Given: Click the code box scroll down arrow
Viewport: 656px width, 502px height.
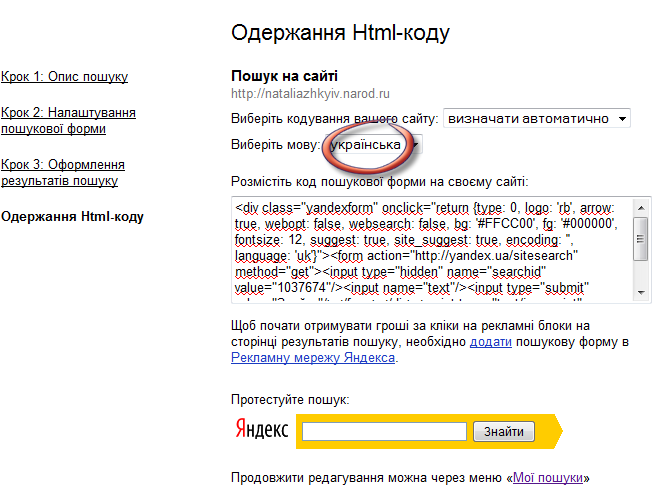Looking at the screenshot, I should [x=641, y=293].
